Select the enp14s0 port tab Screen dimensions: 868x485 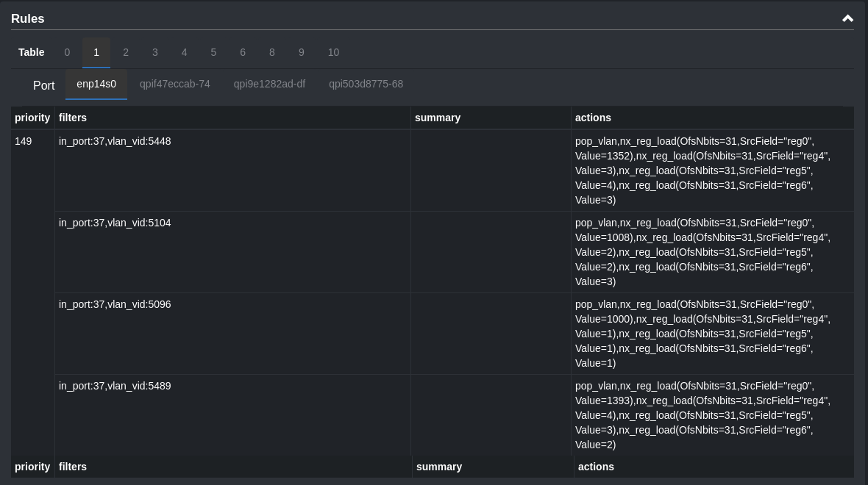tap(96, 84)
